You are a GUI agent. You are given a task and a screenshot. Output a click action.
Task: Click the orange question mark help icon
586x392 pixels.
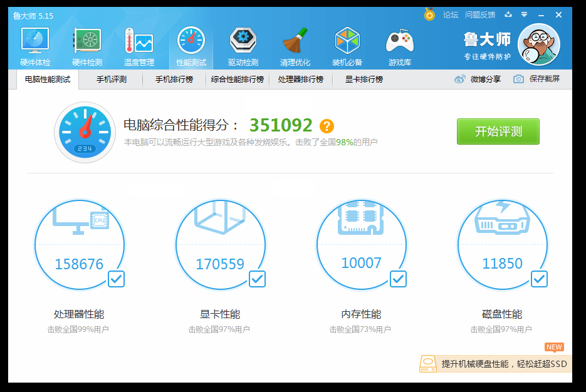click(x=327, y=126)
